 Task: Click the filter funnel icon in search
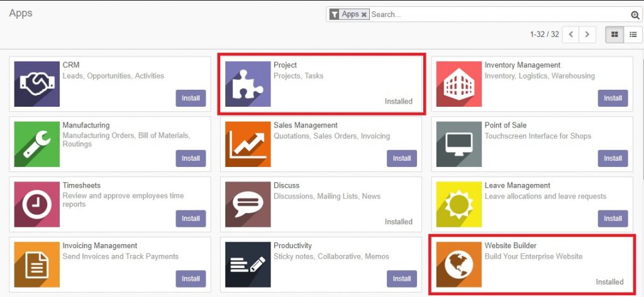tap(335, 14)
